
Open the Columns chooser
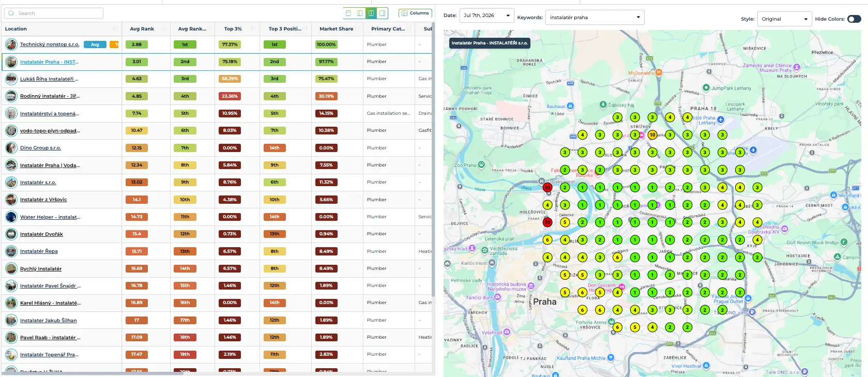(415, 13)
